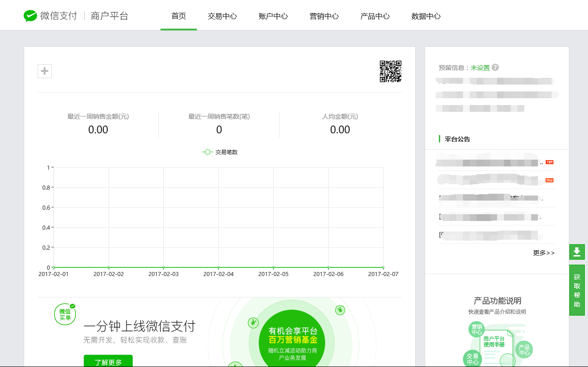Select the 数据中心 navigation item
The image size is (588, 367).
click(426, 16)
